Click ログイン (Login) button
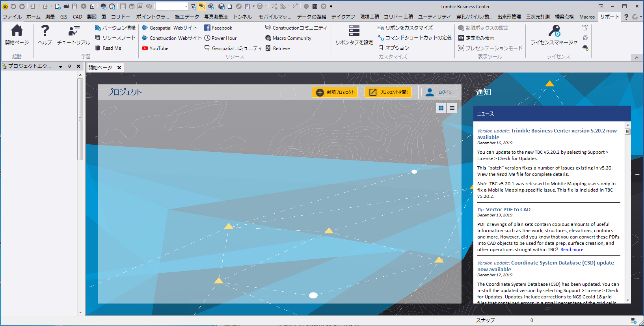Screen dimensions: 644x326 [439, 92]
